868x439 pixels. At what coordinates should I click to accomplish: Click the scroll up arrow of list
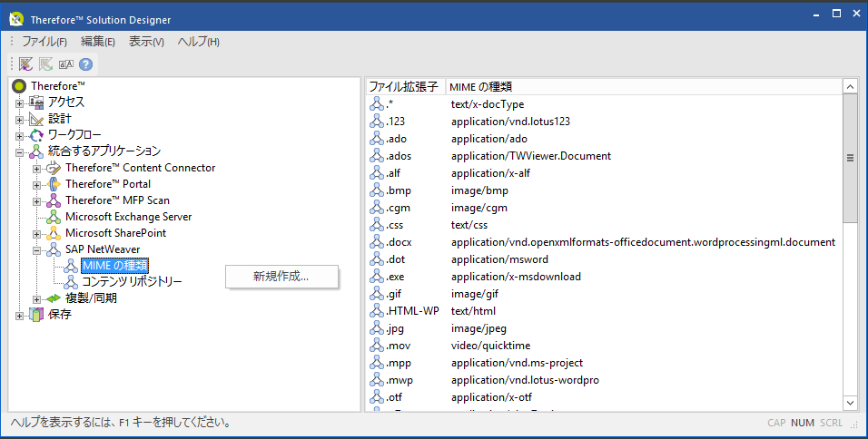click(850, 87)
